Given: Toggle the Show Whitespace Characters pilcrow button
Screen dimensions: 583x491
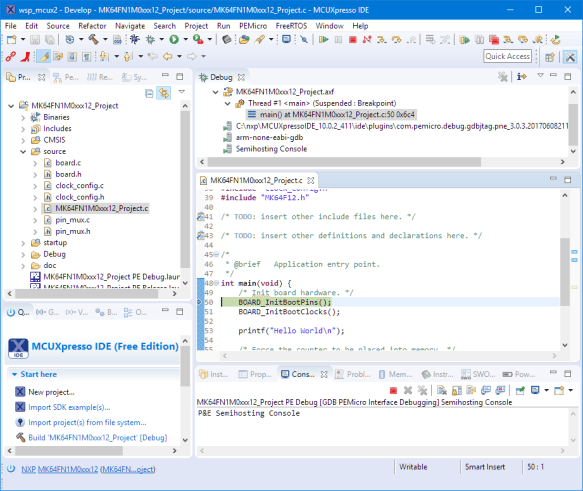Looking at the screenshot, I should point(86,56).
